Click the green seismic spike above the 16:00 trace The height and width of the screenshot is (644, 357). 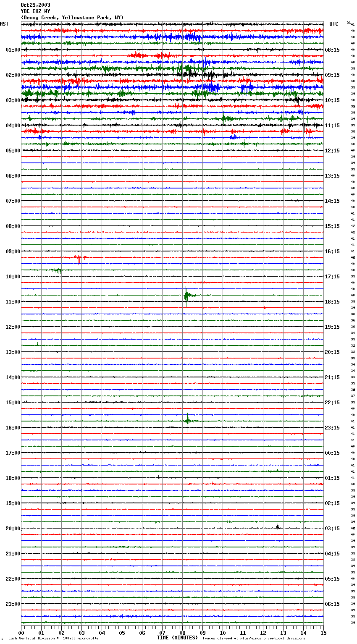tap(188, 421)
